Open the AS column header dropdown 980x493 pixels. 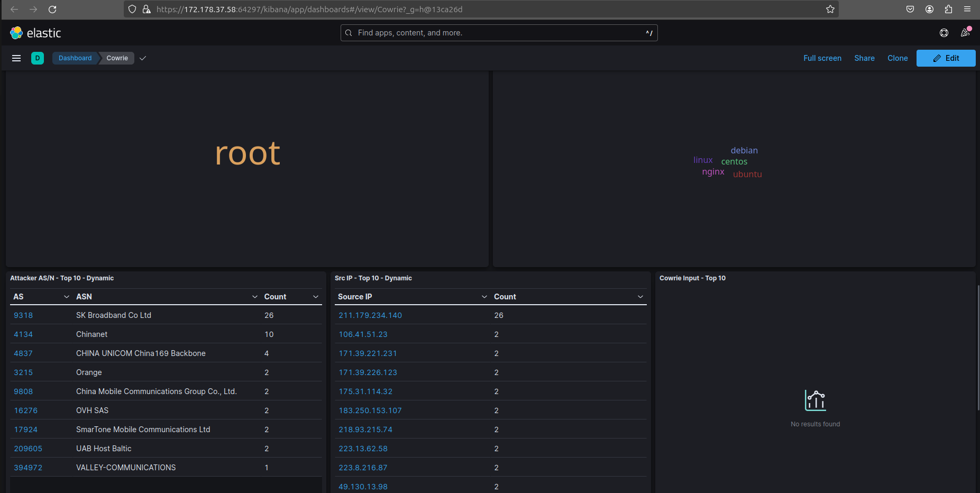pyautogui.click(x=67, y=297)
